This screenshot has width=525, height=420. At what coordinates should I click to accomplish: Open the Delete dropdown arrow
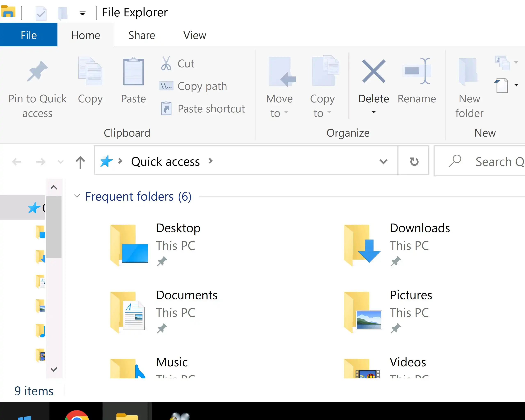click(x=373, y=112)
